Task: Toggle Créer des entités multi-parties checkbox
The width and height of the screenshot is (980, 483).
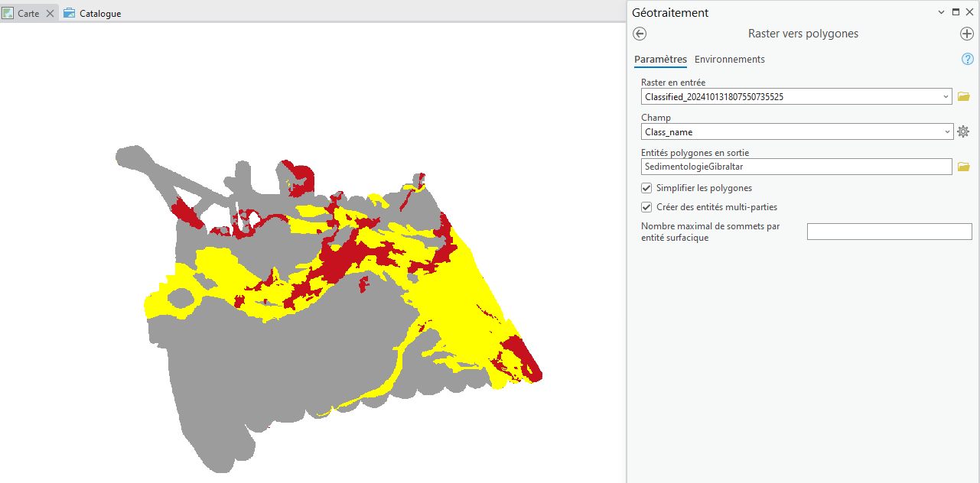Action: 646,206
